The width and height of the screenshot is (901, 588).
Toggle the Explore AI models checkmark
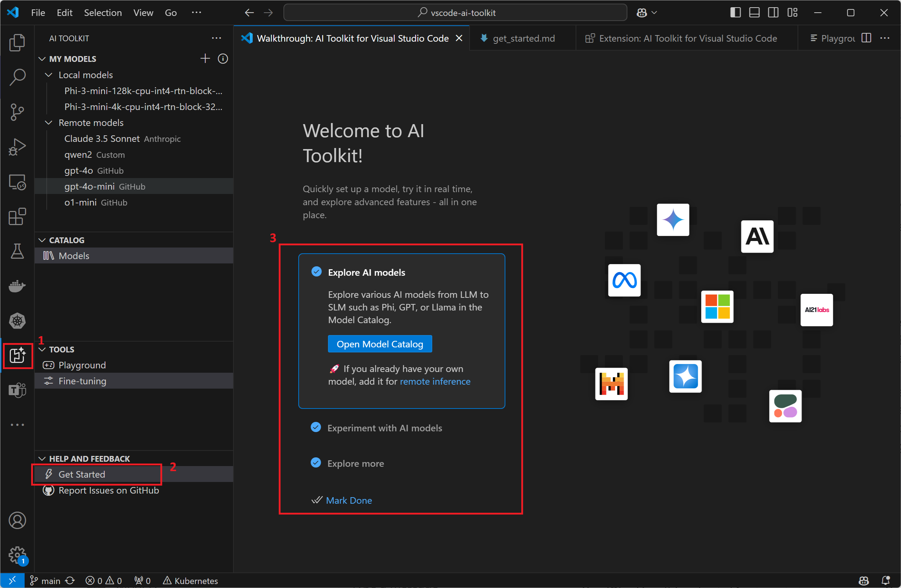316,272
